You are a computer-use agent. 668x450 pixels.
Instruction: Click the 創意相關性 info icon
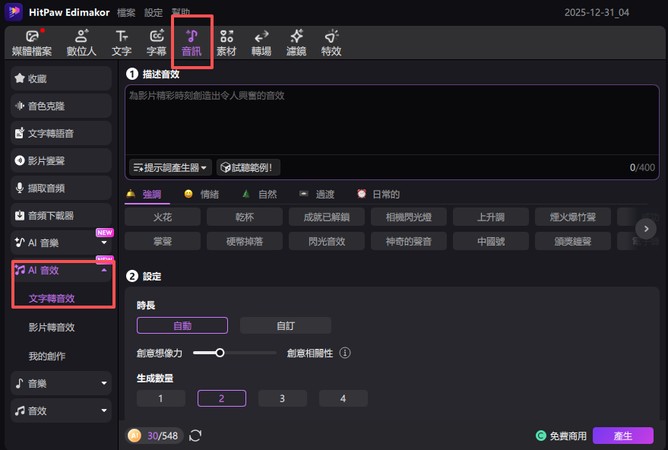tap(345, 353)
